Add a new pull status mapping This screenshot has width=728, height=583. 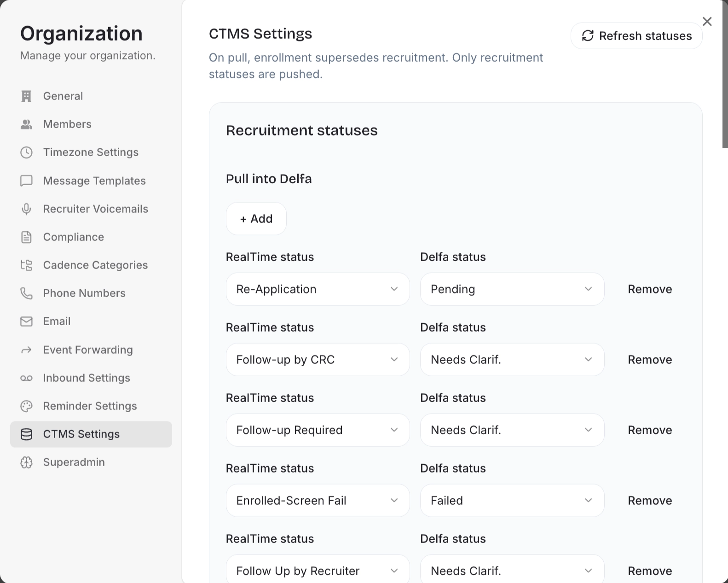(x=256, y=219)
